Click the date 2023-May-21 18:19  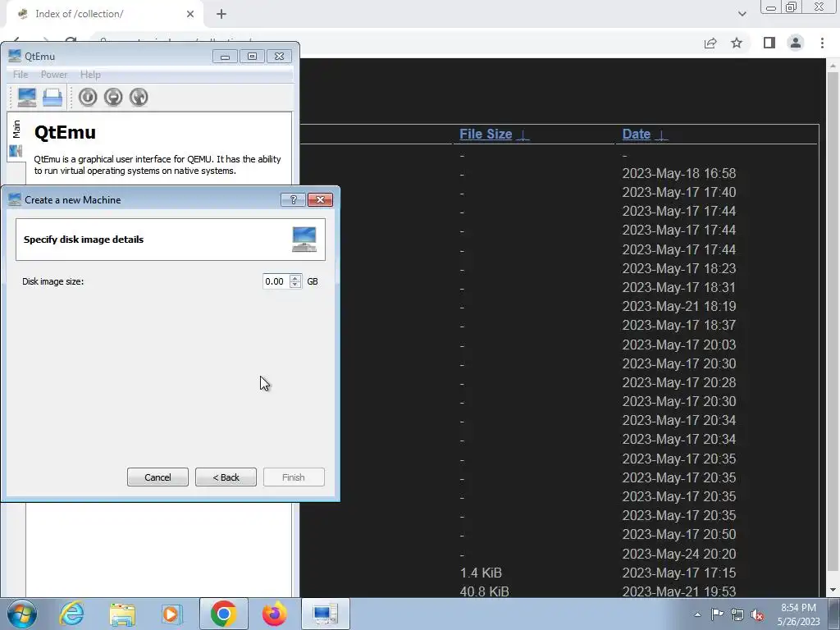[678, 307]
